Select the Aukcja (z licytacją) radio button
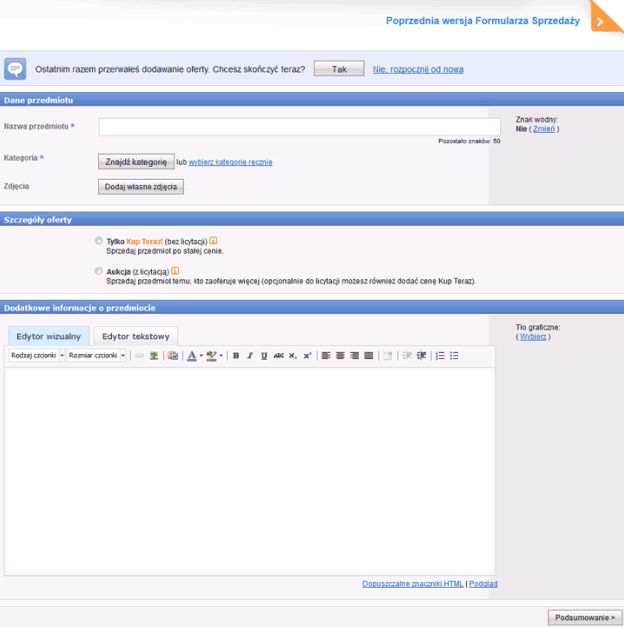 pyautogui.click(x=99, y=271)
